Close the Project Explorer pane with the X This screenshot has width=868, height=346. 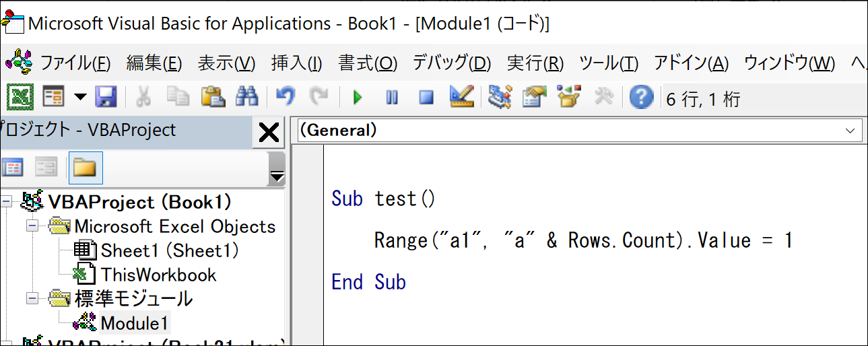point(269,132)
